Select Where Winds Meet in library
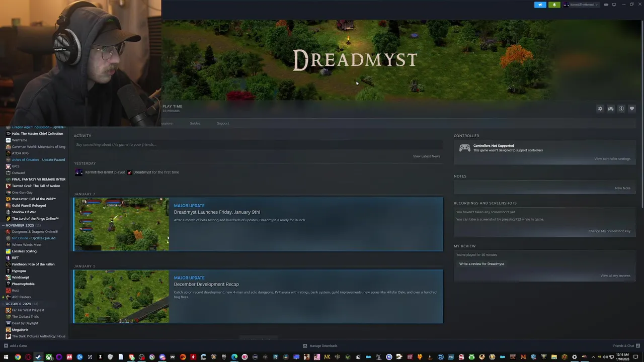 coord(27,244)
